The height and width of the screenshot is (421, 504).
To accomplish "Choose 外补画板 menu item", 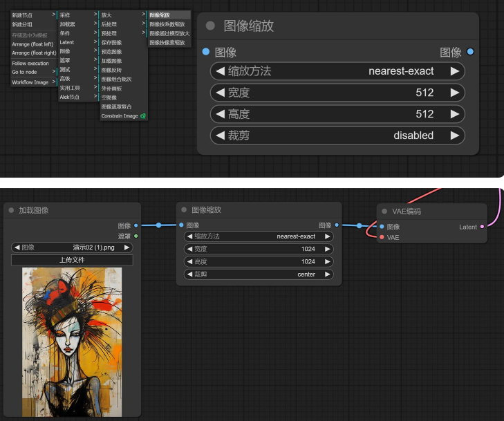I will (x=124, y=88).
